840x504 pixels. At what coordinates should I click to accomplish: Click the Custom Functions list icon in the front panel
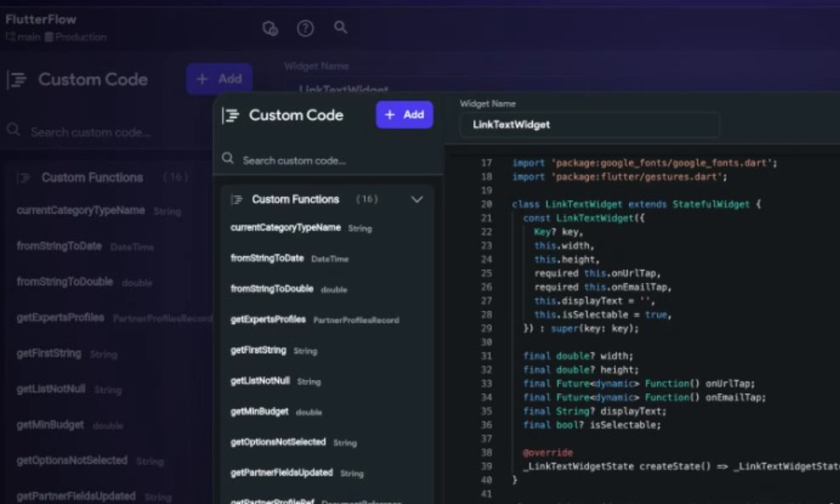click(237, 199)
